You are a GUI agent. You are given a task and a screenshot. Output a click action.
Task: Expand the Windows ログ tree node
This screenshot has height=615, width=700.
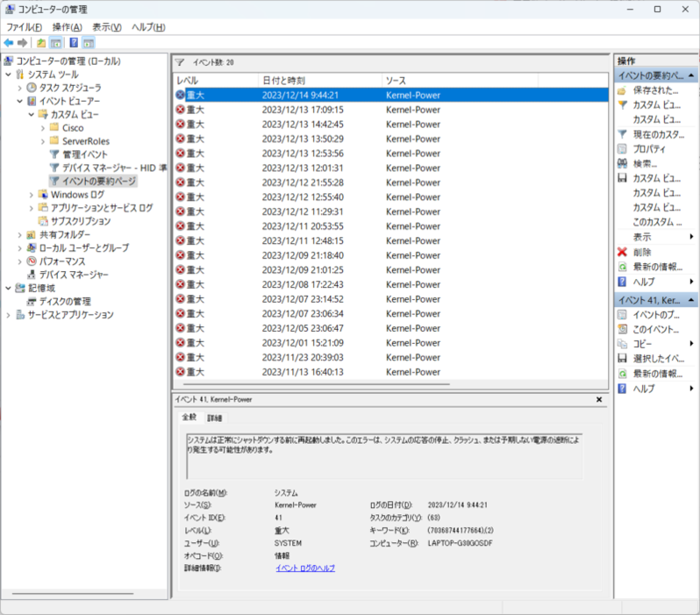(32, 194)
